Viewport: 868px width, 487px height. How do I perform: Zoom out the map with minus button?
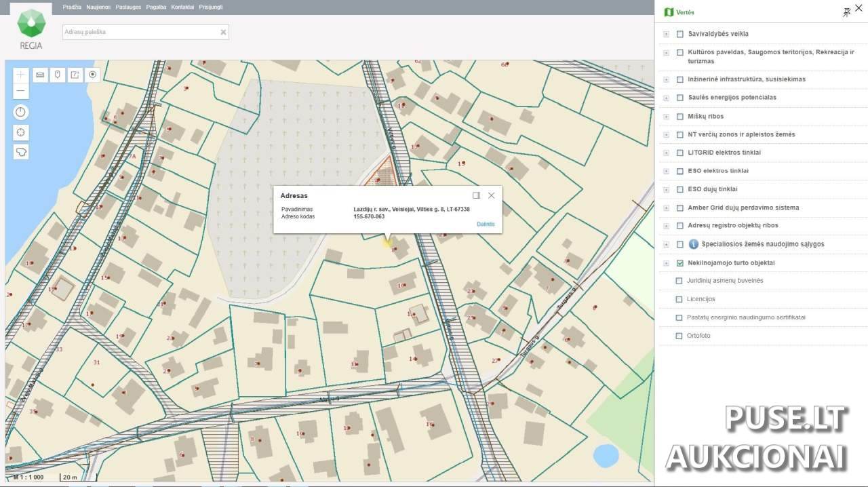pyautogui.click(x=21, y=90)
